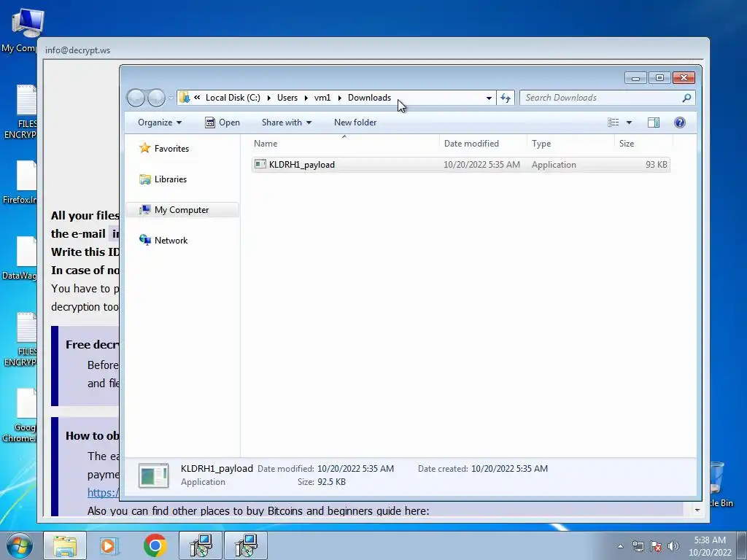Click https link in ransom note window
The width and height of the screenshot is (747, 560).
(x=103, y=492)
